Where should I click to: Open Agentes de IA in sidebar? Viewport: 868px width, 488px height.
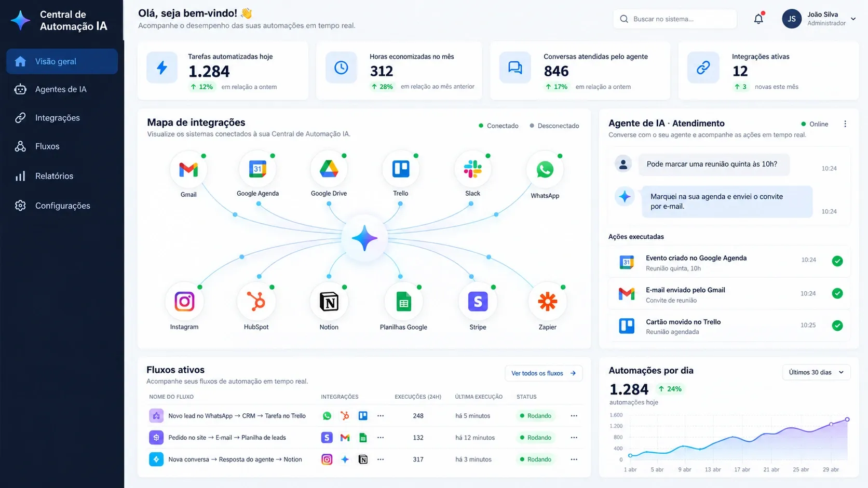(x=62, y=89)
